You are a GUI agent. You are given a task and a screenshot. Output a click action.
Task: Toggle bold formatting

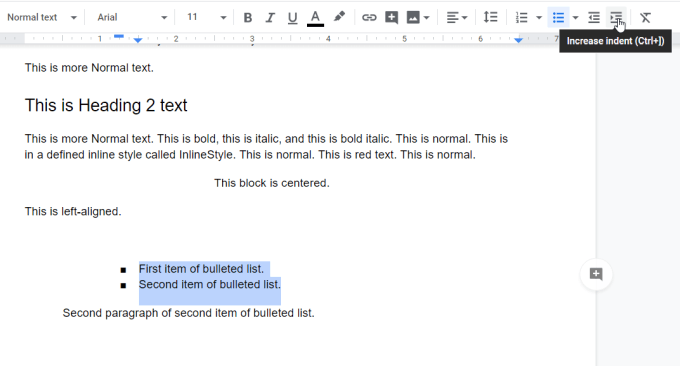coord(248,18)
